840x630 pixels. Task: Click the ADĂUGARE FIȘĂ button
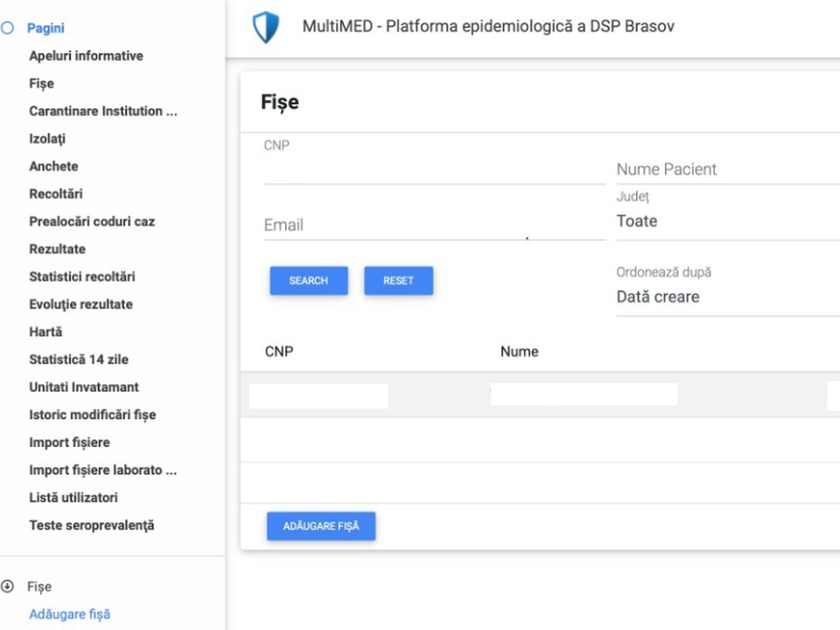(x=321, y=526)
